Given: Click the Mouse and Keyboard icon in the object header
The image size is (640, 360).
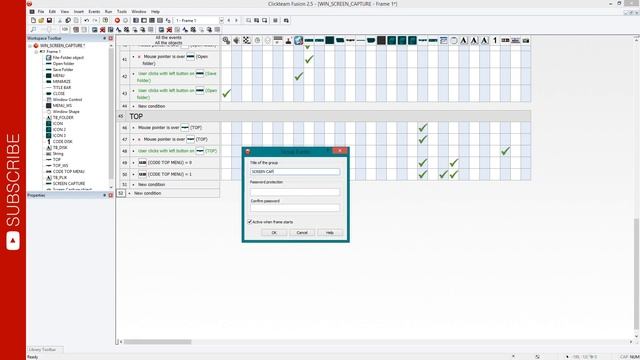Looking at the screenshot, I should click(x=278, y=40).
